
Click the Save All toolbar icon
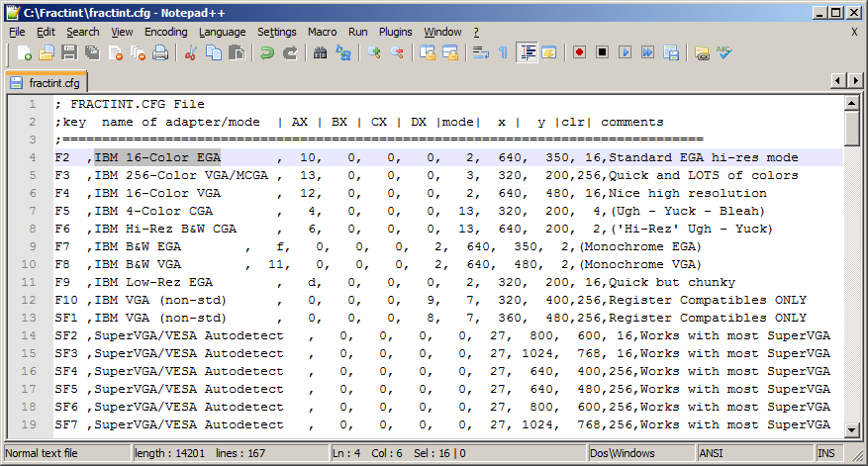pos(92,53)
